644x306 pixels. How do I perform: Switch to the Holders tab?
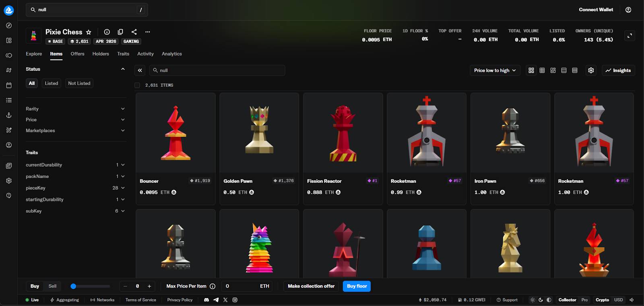pos(101,54)
